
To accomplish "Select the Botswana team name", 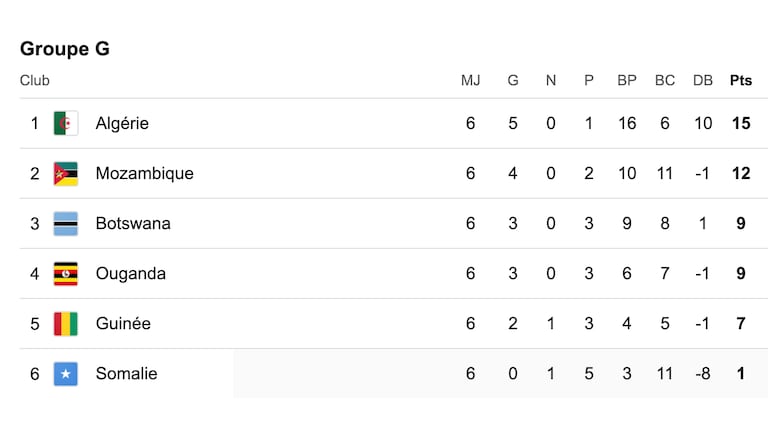I will click(133, 223).
